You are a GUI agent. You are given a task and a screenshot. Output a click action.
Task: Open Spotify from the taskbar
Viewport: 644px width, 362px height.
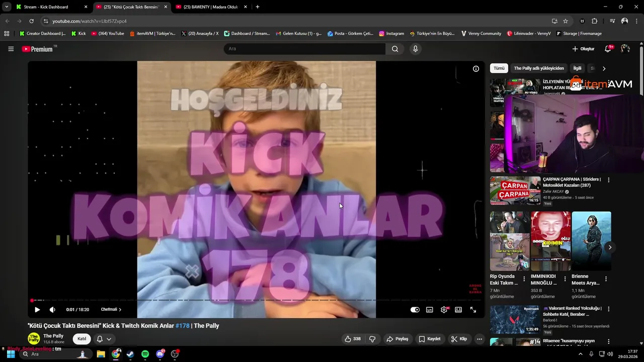145,354
